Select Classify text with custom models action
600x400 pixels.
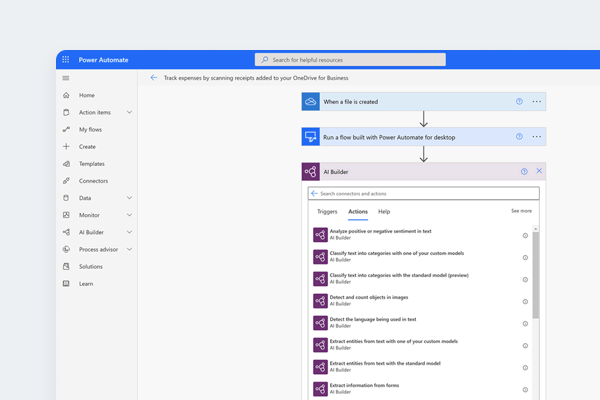click(420, 256)
